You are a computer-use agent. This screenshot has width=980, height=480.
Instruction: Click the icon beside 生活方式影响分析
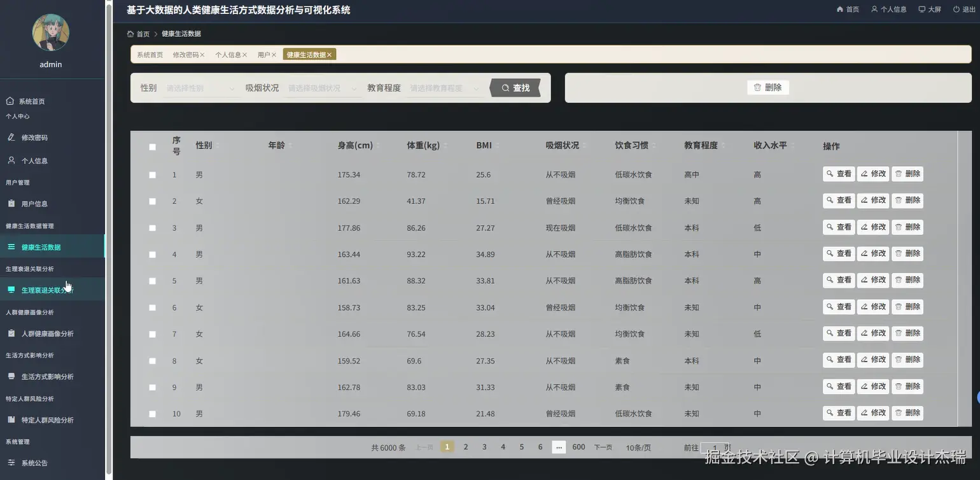11,376
